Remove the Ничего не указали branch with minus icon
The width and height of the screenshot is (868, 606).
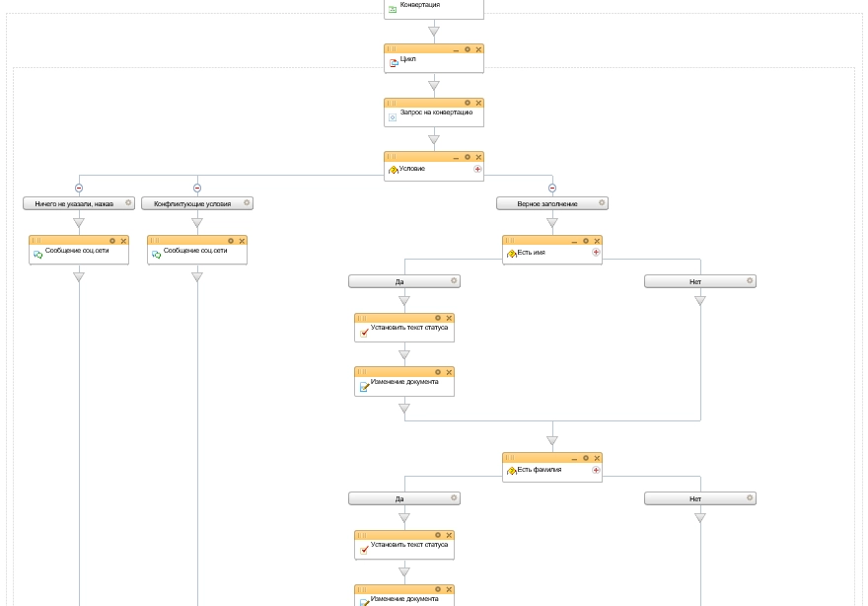79,188
